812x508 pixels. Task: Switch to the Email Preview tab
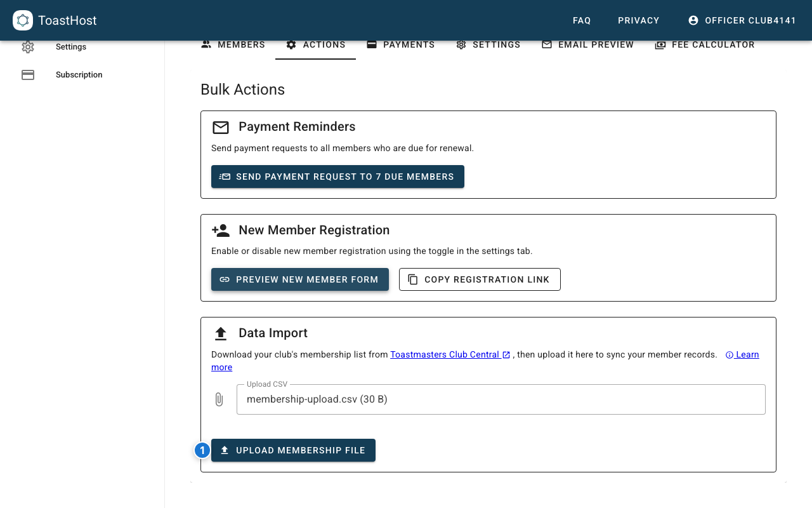coord(587,44)
